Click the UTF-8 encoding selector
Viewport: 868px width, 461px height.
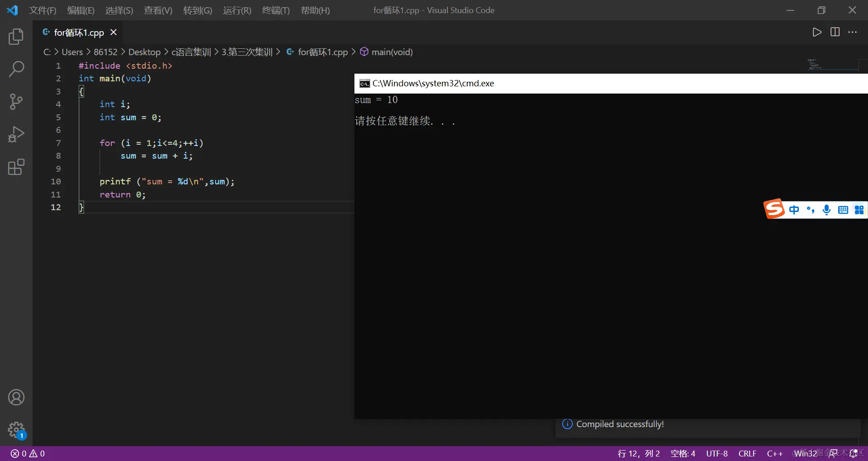717,453
